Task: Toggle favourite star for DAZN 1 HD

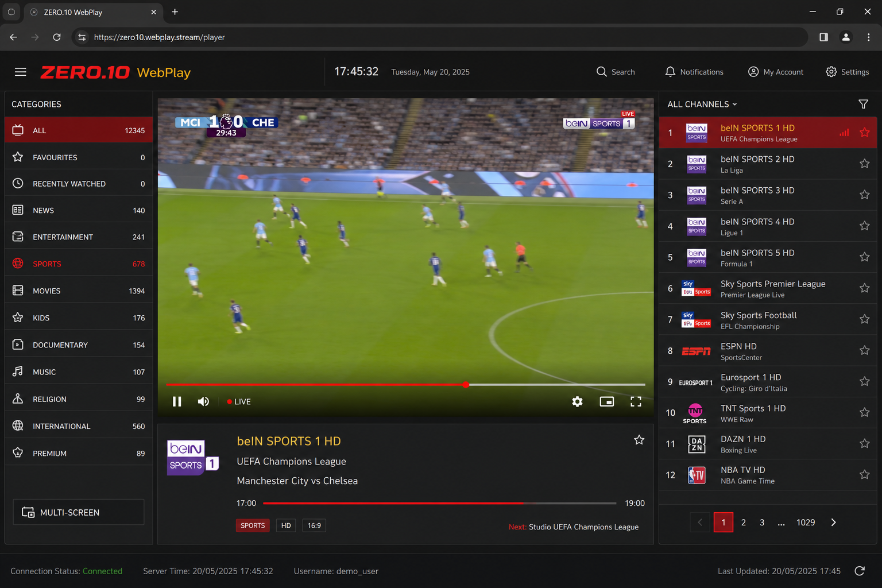Action: point(864,443)
